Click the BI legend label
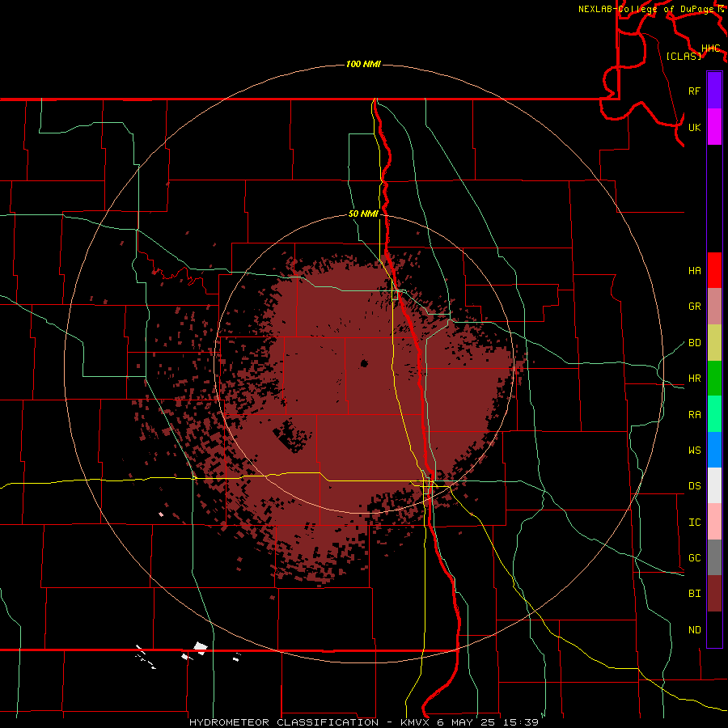Image resolution: width=728 pixels, height=728 pixels. (x=694, y=594)
